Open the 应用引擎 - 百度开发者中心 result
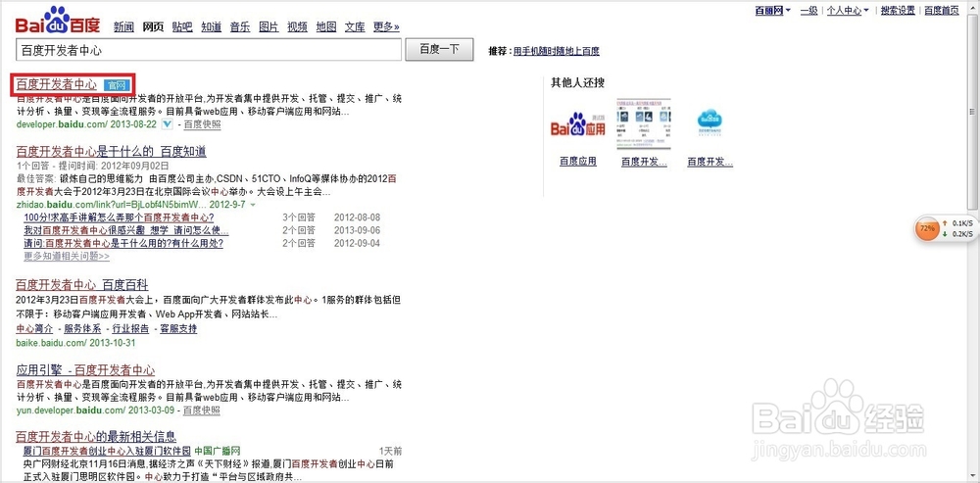Image resolution: width=980 pixels, height=483 pixels. coord(85,370)
